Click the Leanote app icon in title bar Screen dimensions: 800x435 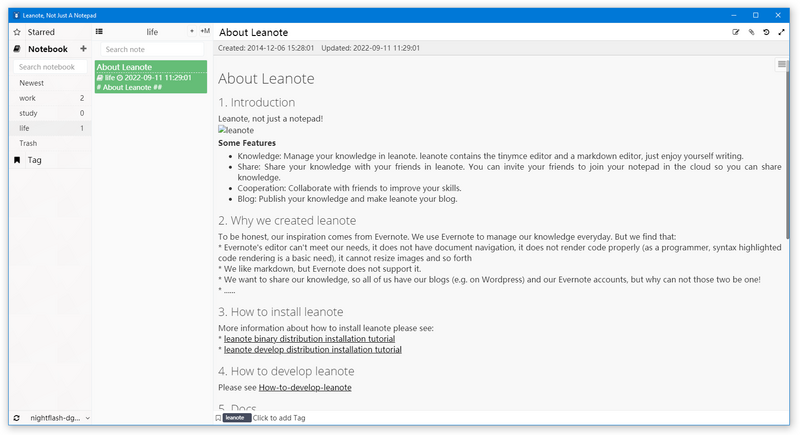point(16,15)
